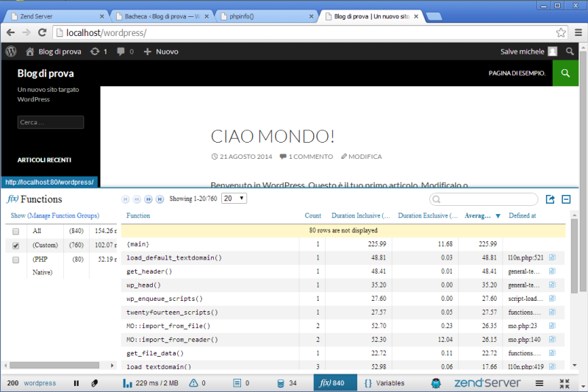Open source file for get_file_data()
Viewport: 588px width, 392px height.
pos(552,353)
